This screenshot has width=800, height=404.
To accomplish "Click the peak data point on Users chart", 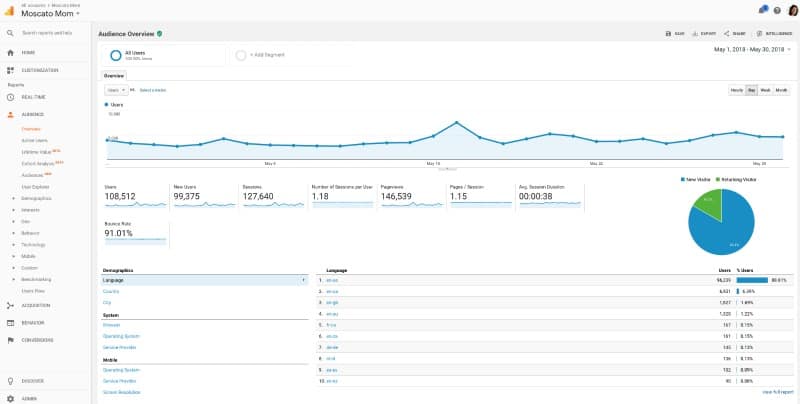I will [x=456, y=122].
